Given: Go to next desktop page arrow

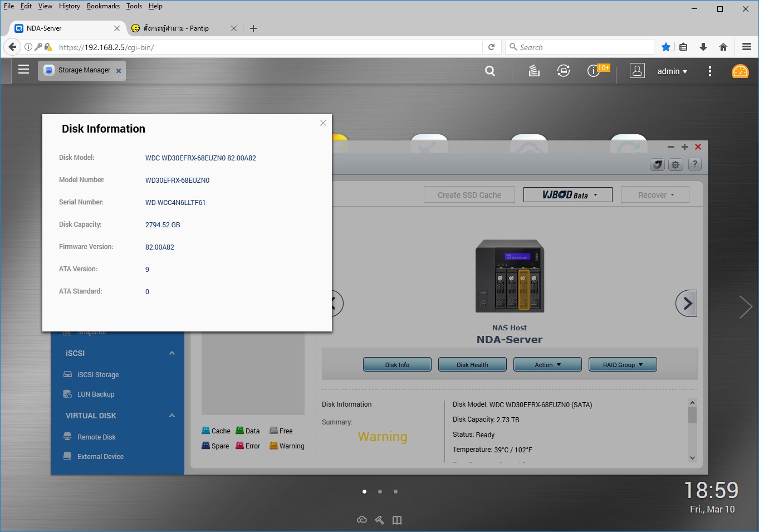Looking at the screenshot, I should tap(746, 307).
